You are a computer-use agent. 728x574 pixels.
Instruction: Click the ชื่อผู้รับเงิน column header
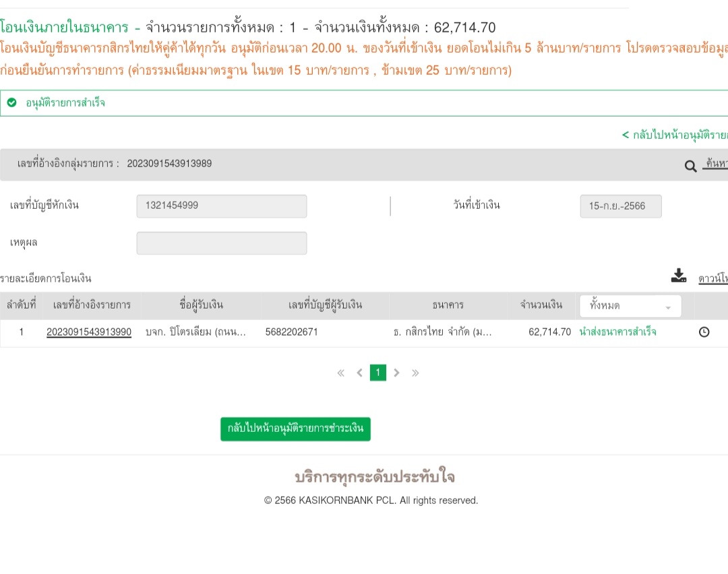[x=201, y=305]
